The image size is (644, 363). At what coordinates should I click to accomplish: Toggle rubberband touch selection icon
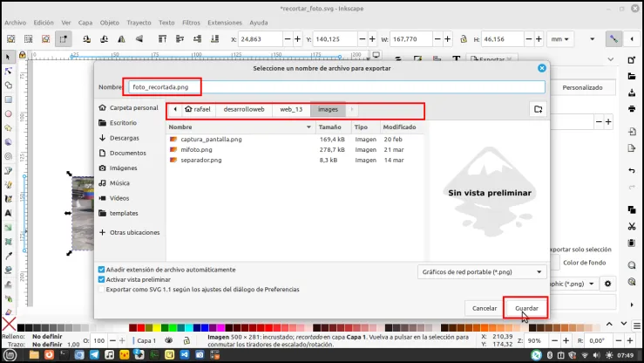(64, 39)
